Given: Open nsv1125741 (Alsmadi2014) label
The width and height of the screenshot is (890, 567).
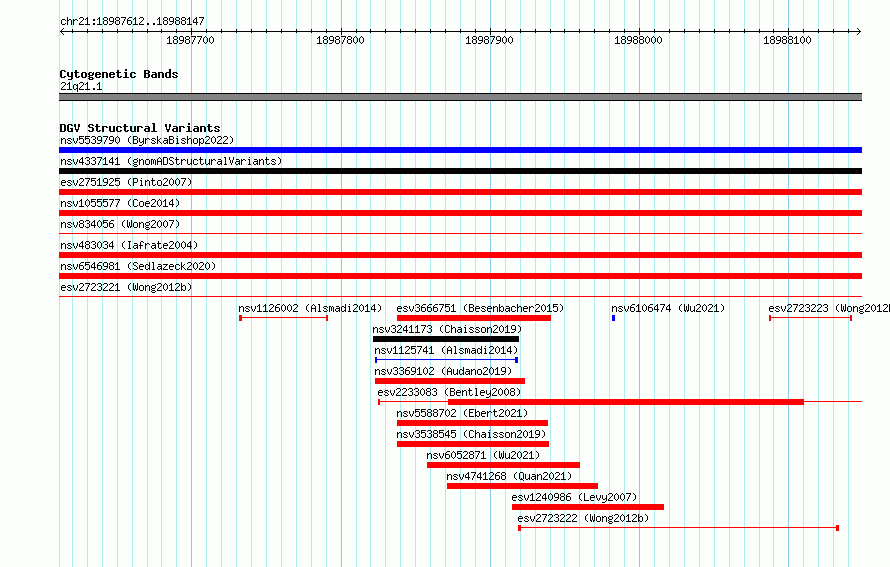Looking at the screenshot, I should (x=446, y=350).
